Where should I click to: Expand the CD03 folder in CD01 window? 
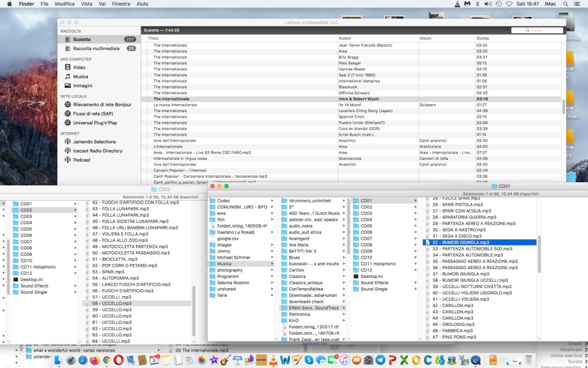[x=417, y=213]
